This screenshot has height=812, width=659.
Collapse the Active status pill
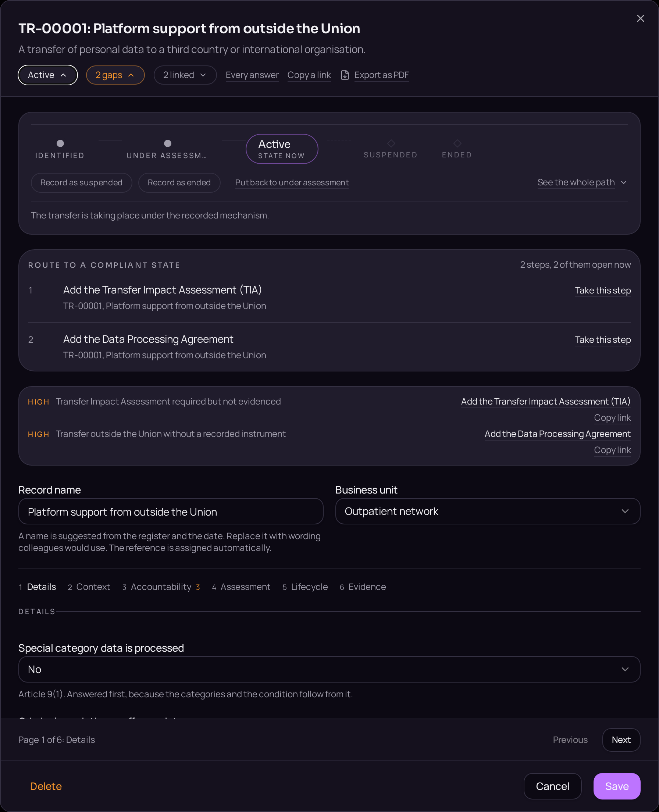click(48, 75)
